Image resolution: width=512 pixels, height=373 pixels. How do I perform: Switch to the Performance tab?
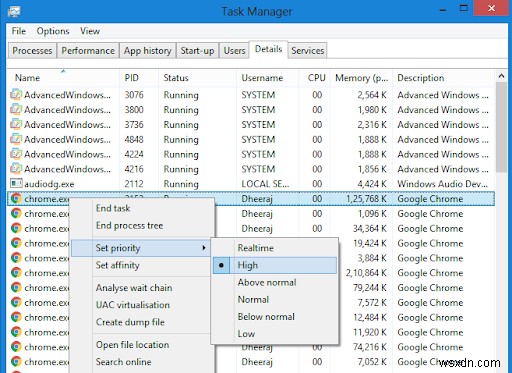pos(88,51)
